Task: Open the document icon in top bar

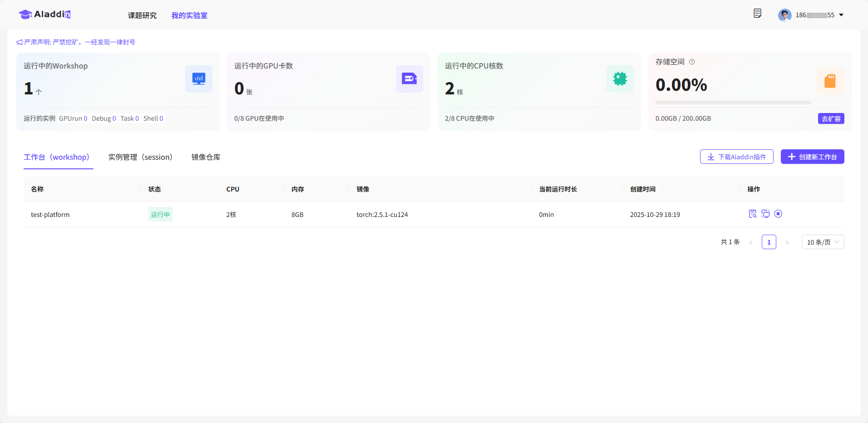Action: coord(757,14)
